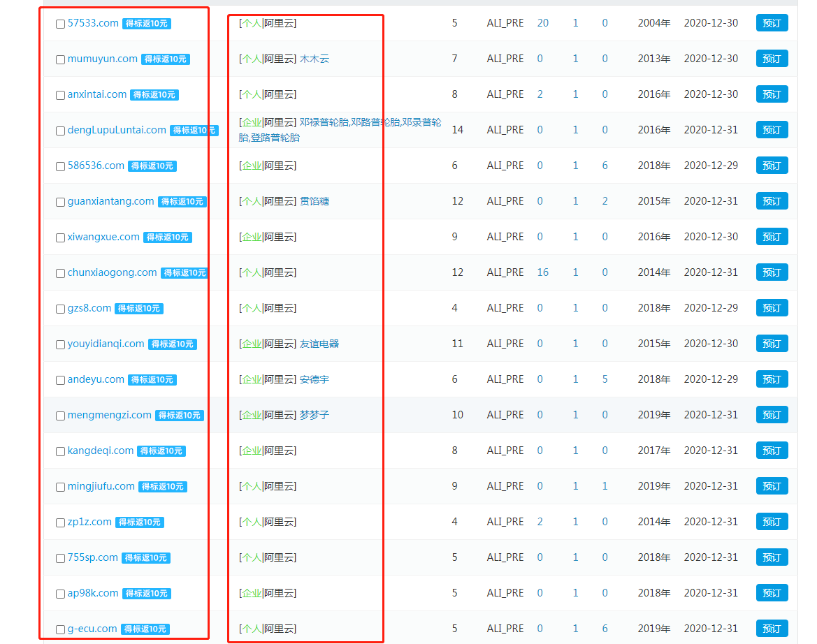Click the 16 count in chunxiaogong.com row
This screenshot has width=817, height=644.
click(x=542, y=272)
